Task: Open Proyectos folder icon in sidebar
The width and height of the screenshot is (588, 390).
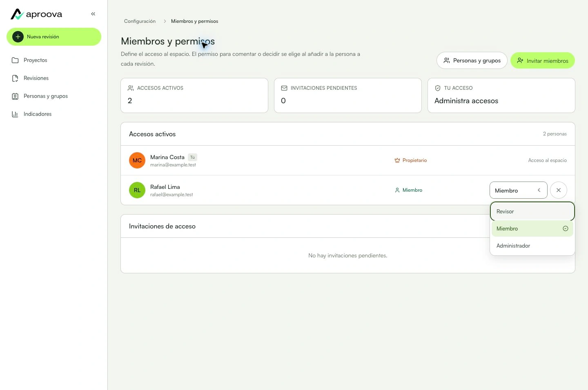Action: (x=15, y=60)
